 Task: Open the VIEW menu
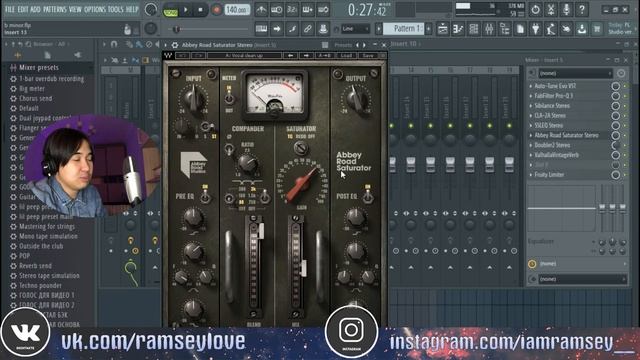coord(75,9)
